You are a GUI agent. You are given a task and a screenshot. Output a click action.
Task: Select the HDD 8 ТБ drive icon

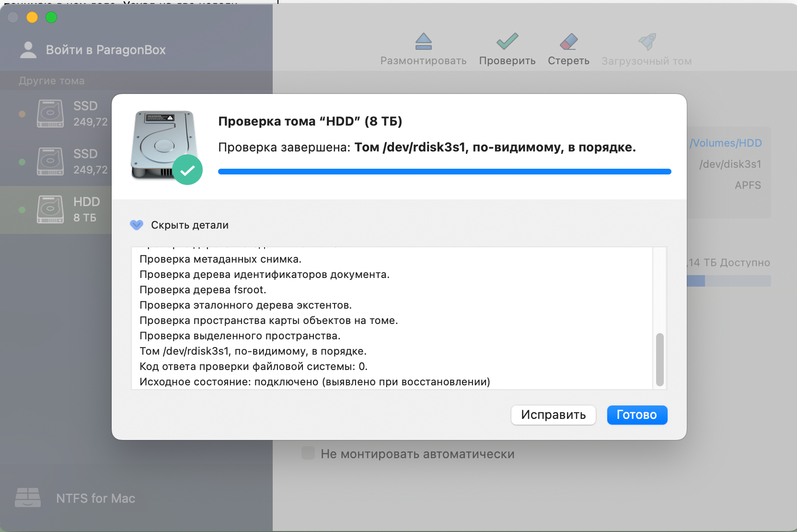tap(50, 209)
